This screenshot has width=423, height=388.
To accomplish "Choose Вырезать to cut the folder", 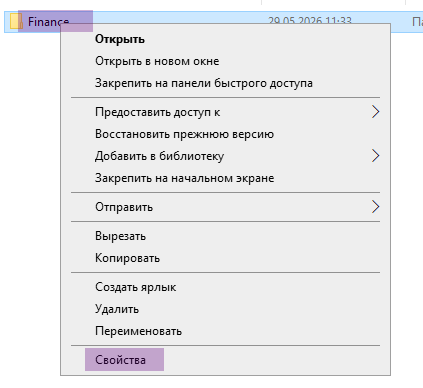I will (x=120, y=236).
